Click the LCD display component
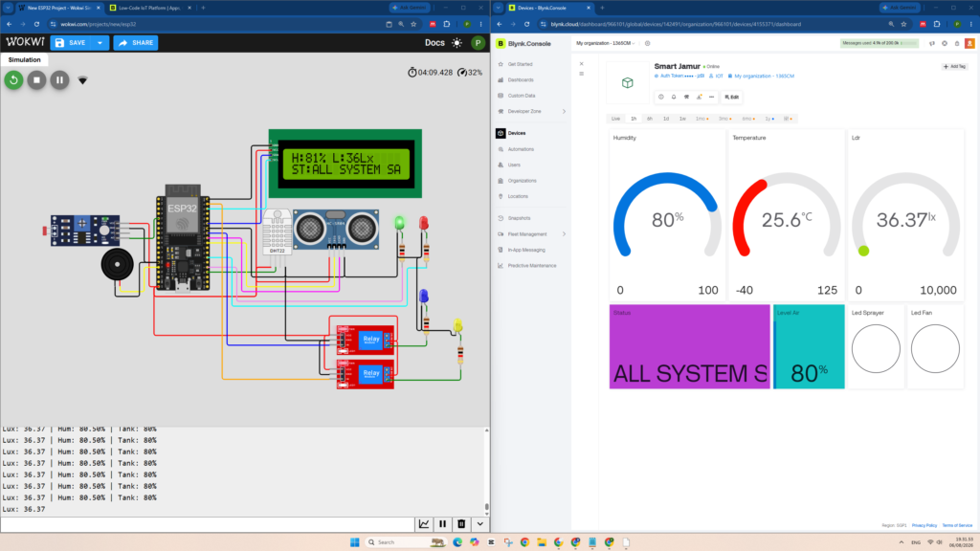The height and width of the screenshot is (551, 980). (x=345, y=164)
